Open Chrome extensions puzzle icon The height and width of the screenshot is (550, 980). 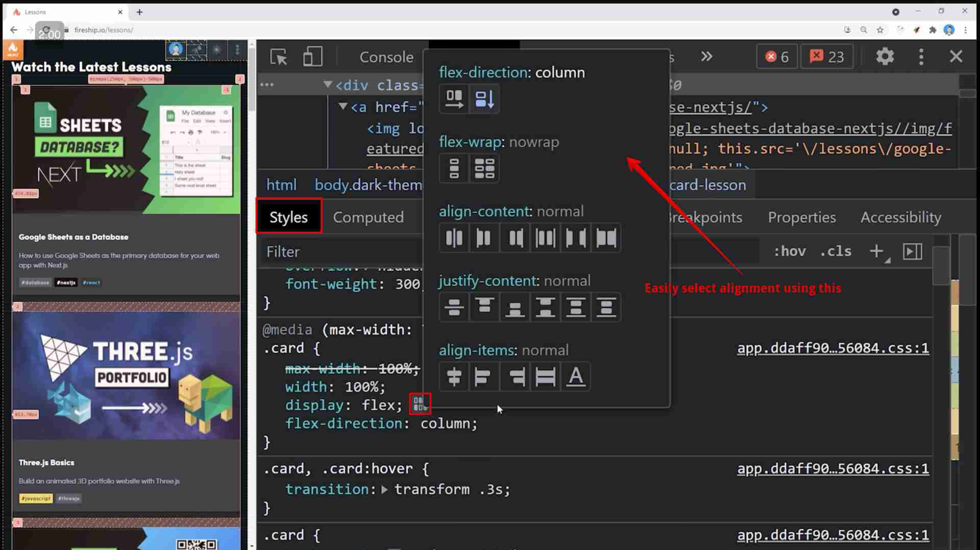pos(933,30)
